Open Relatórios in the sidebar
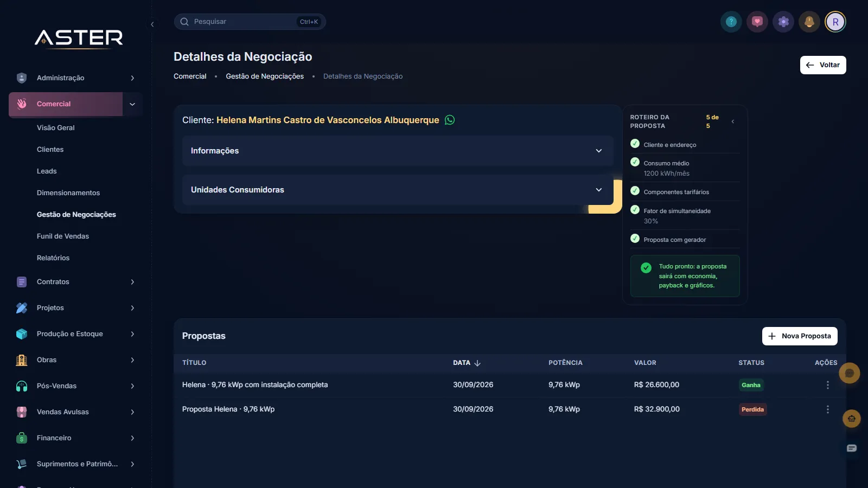This screenshot has height=488, width=868. [53, 258]
